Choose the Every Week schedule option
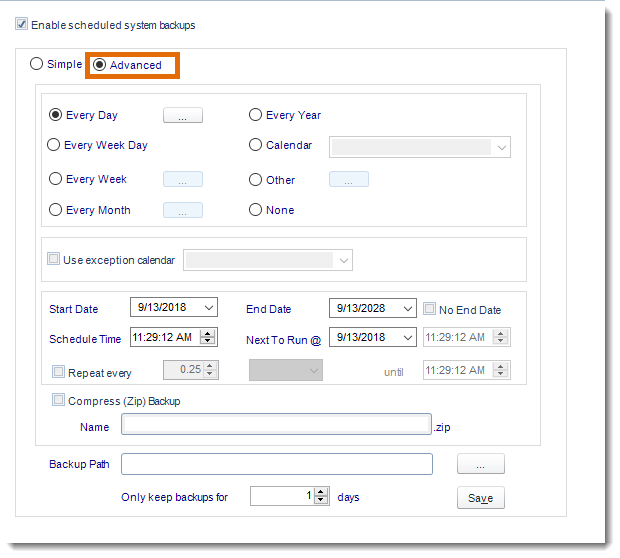The width and height of the screenshot is (620, 558). [x=55, y=179]
